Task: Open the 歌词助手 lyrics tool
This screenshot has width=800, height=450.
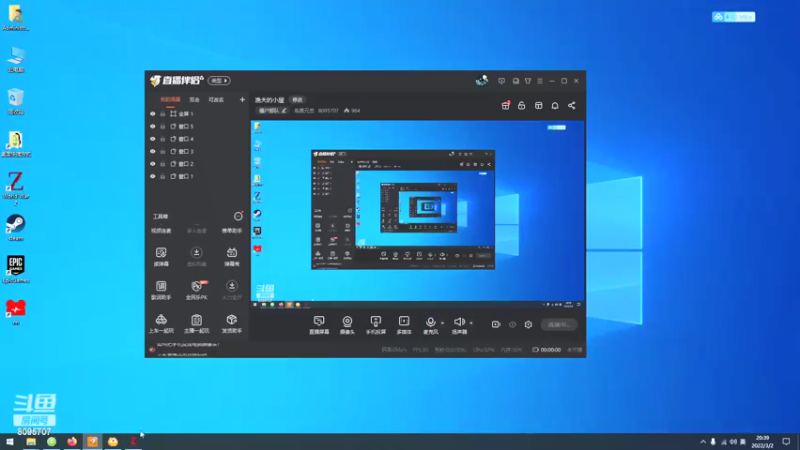Action: coord(161,290)
